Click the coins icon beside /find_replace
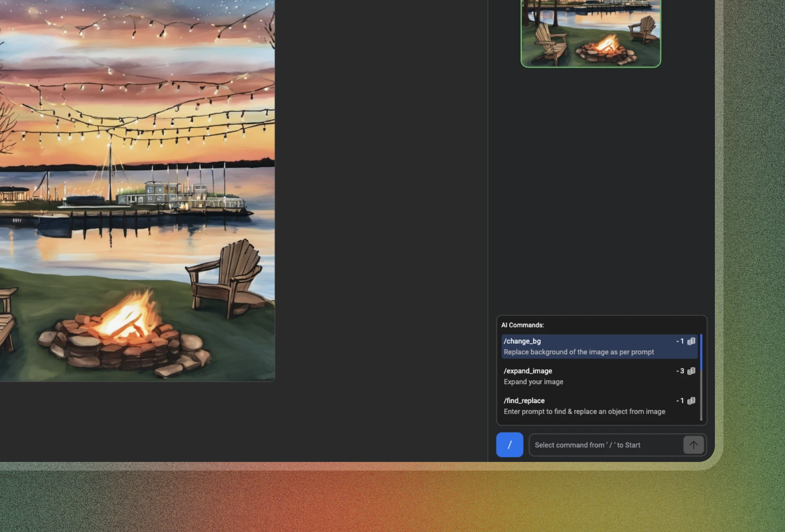Screen dimensions: 785x532 pyautogui.click(x=691, y=401)
